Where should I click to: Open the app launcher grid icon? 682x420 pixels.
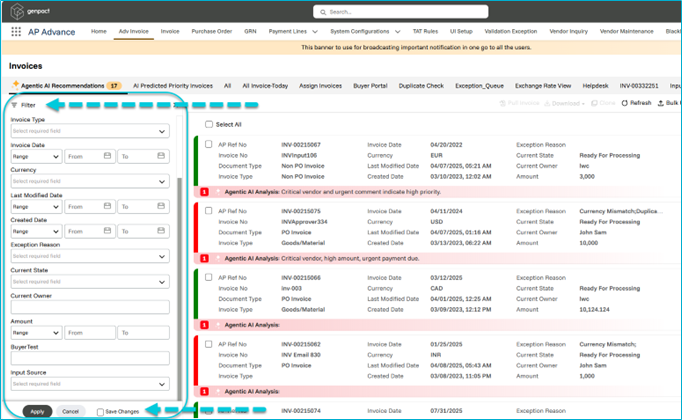pos(16,32)
